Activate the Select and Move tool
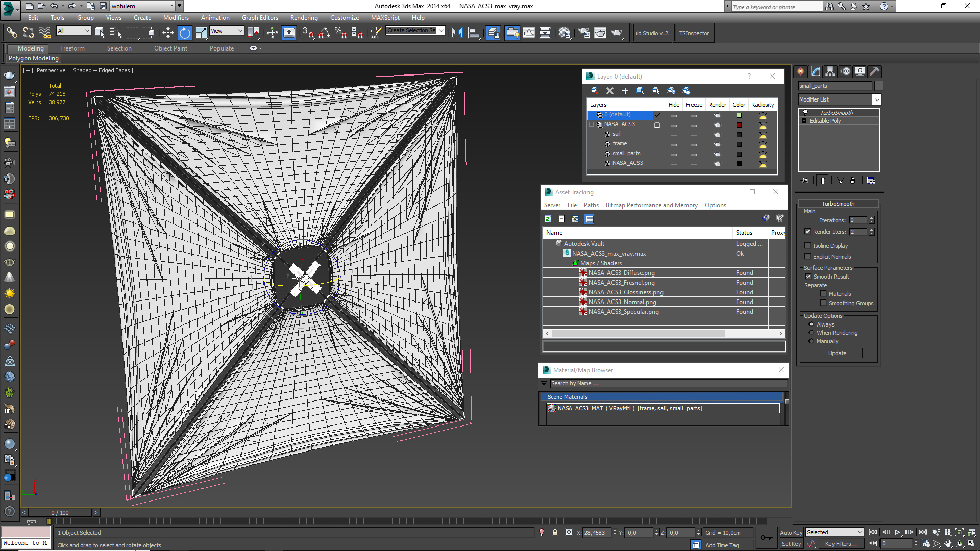This screenshot has height=551, width=980. (167, 33)
